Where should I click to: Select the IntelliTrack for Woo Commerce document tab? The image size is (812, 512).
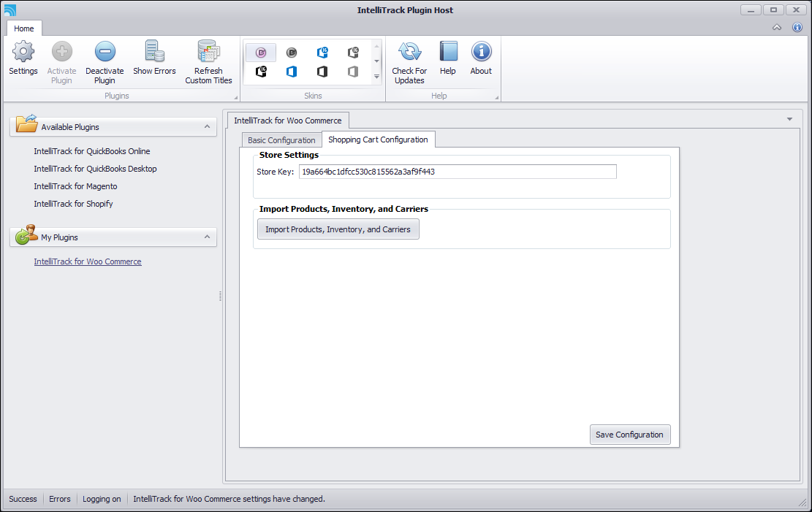click(x=288, y=120)
